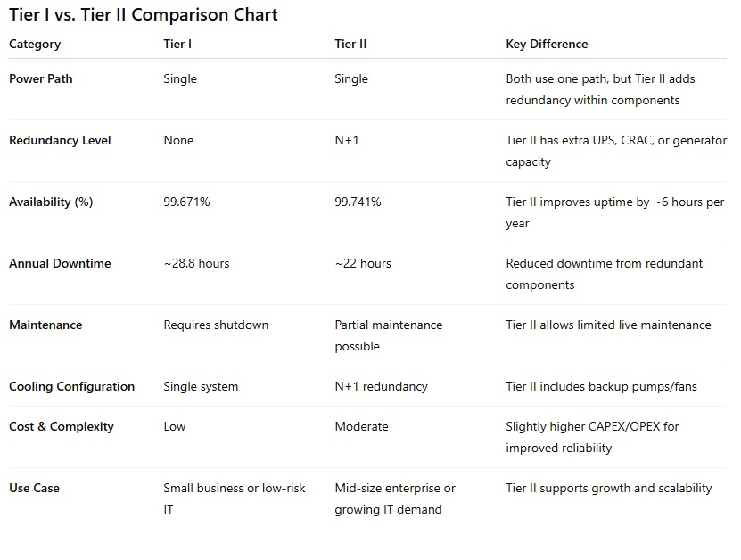Select the Redundancy Level row label
741x560 pixels.
tap(60, 140)
